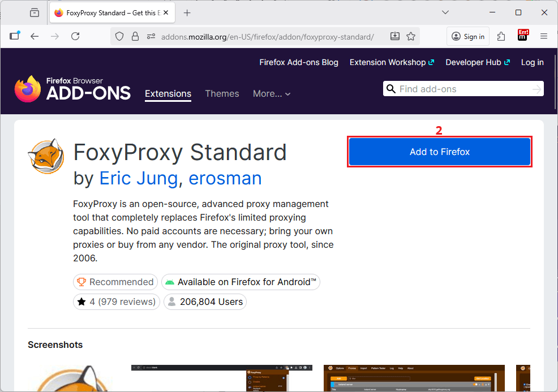Click the install page app icon in address bar
This screenshot has height=392, width=558.
(x=395, y=36)
